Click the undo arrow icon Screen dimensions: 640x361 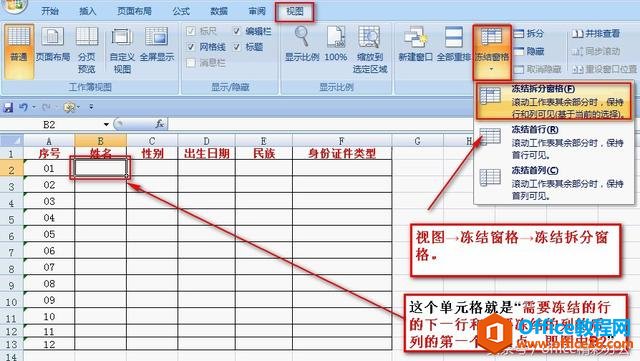tap(23, 107)
